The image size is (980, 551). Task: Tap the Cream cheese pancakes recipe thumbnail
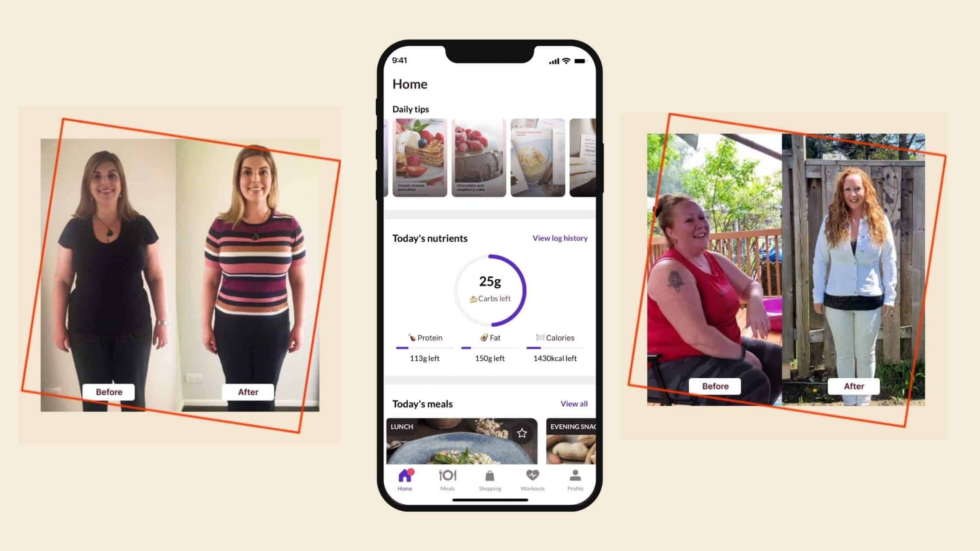click(x=419, y=157)
